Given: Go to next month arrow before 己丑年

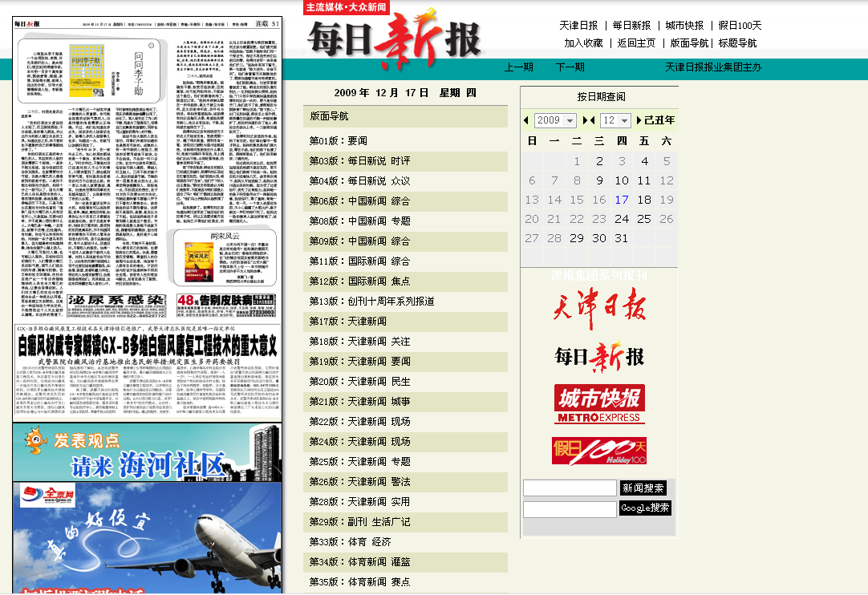Looking at the screenshot, I should [x=639, y=120].
